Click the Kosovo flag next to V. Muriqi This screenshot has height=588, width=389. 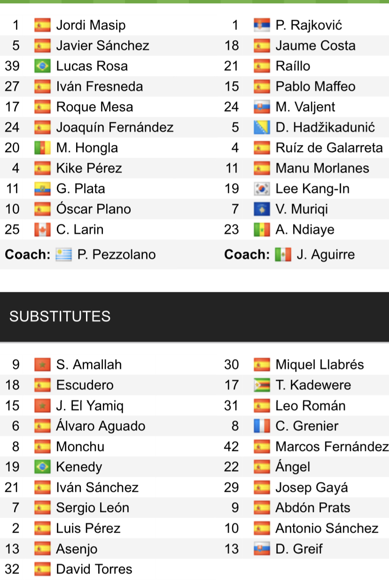(262, 209)
